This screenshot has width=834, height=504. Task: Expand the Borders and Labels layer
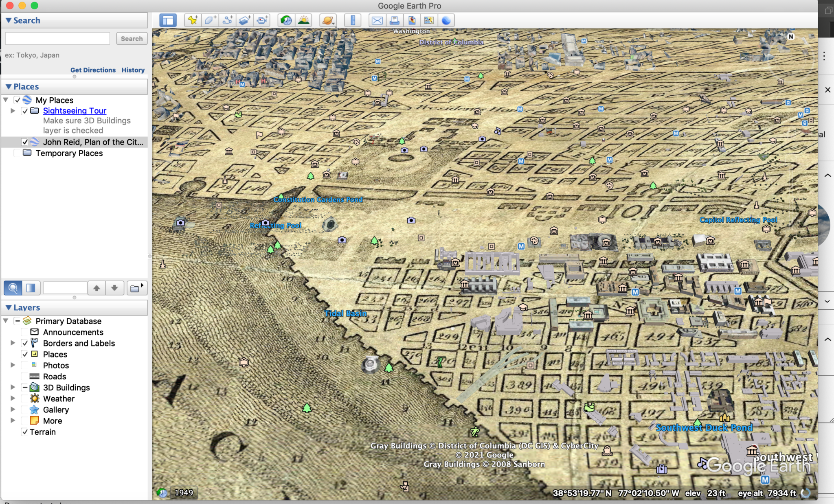13,343
